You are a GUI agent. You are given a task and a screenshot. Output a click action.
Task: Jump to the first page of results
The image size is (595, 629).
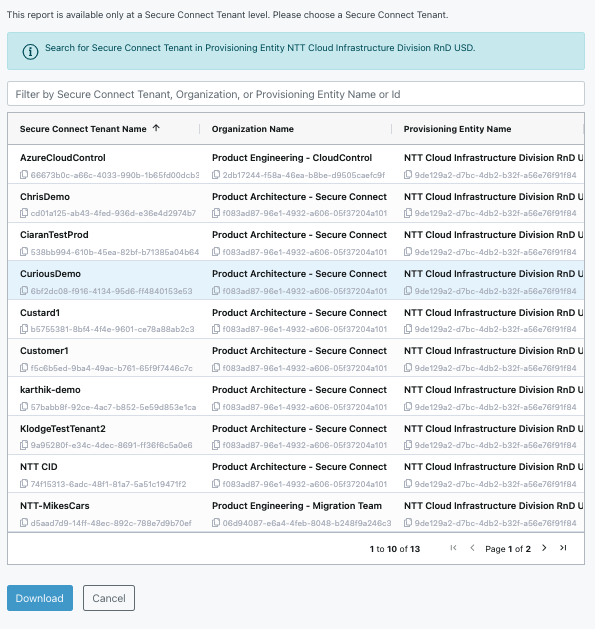pos(453,548)
